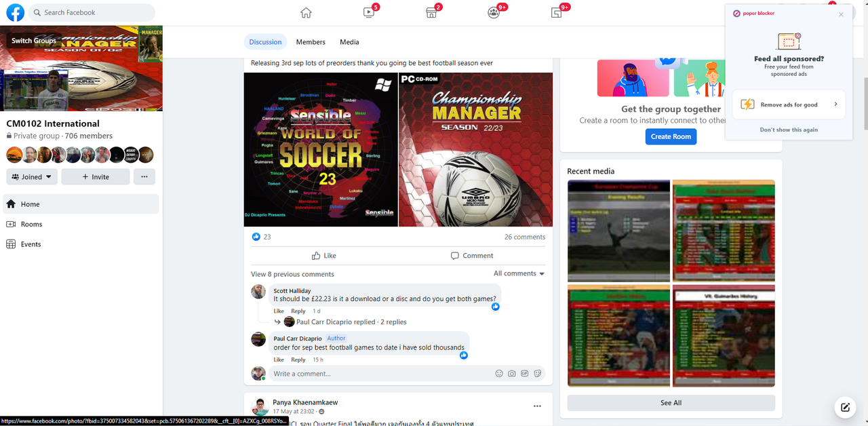
Task: Insert a sticker in comment box
Action: (x=538, y=374)
